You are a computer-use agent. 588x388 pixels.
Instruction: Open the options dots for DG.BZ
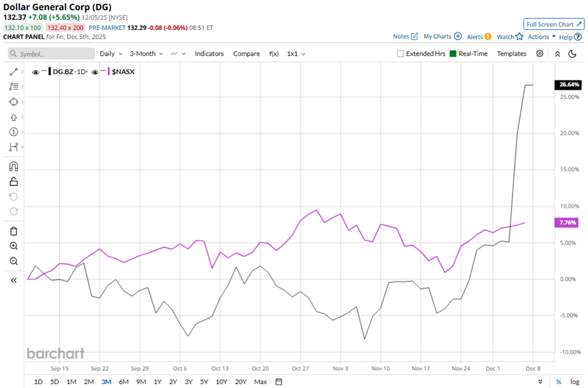pos(44,71)
